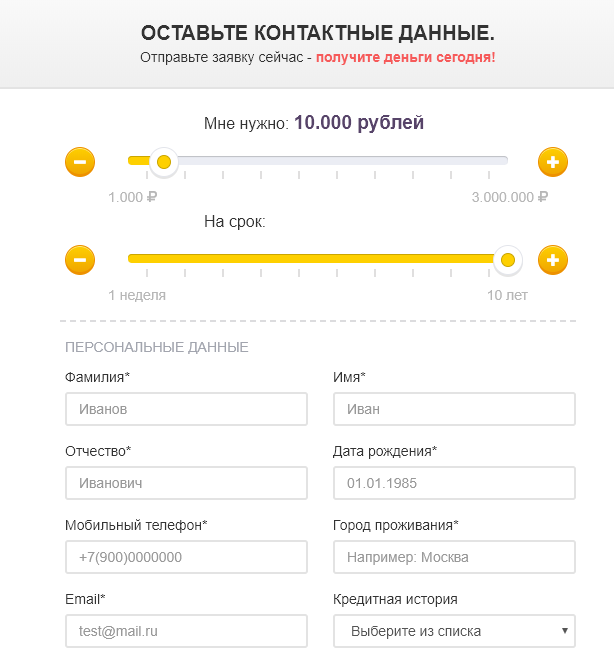Click the '3.000.000 ₽' maximum amount label
This screenshot has height=649, width=614.
509,197
